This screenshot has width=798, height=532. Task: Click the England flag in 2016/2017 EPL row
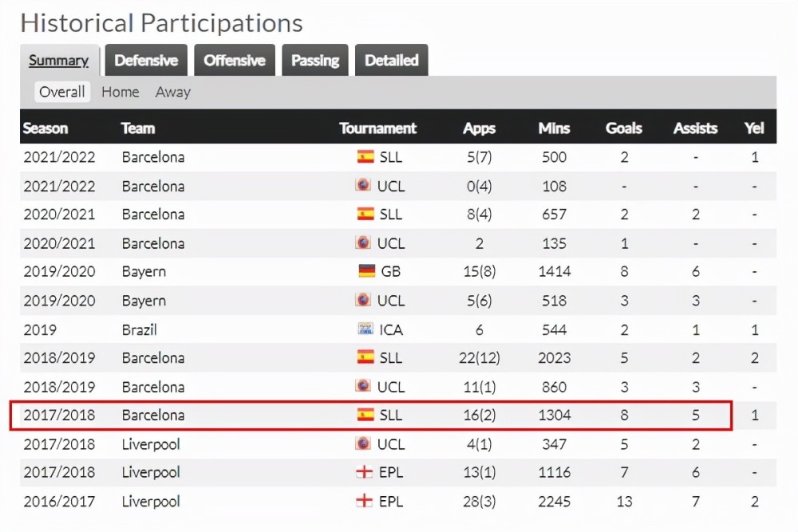(x=365, y=501)
